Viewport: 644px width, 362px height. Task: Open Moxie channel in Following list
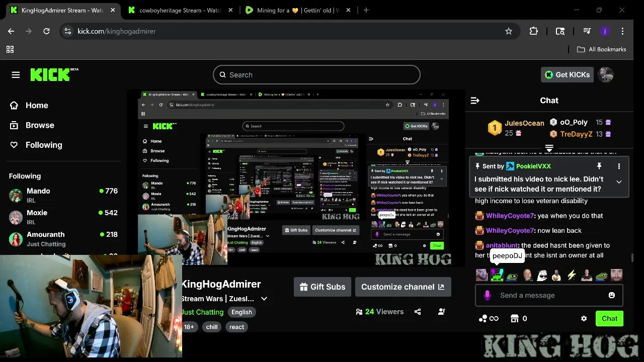(x=63, y=217)
